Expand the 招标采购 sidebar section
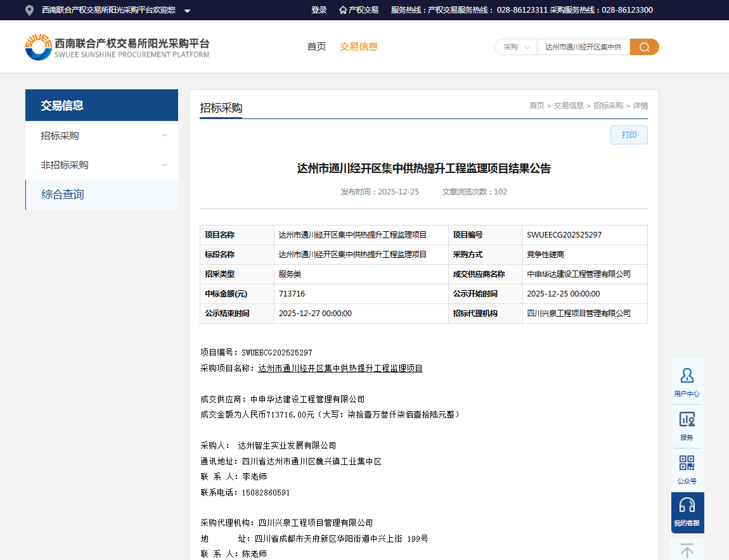This screenshot has width=729, height=560. coord(101,136)
